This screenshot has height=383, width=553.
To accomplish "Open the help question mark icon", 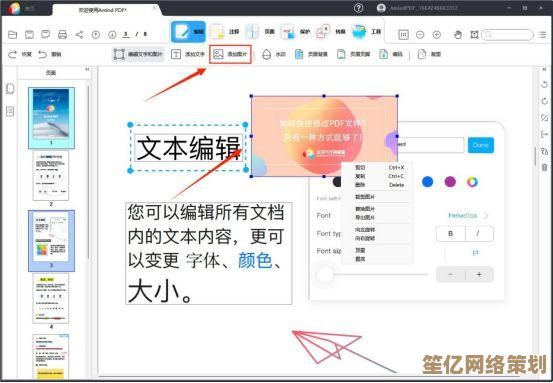I will click(x=358, y=8).
